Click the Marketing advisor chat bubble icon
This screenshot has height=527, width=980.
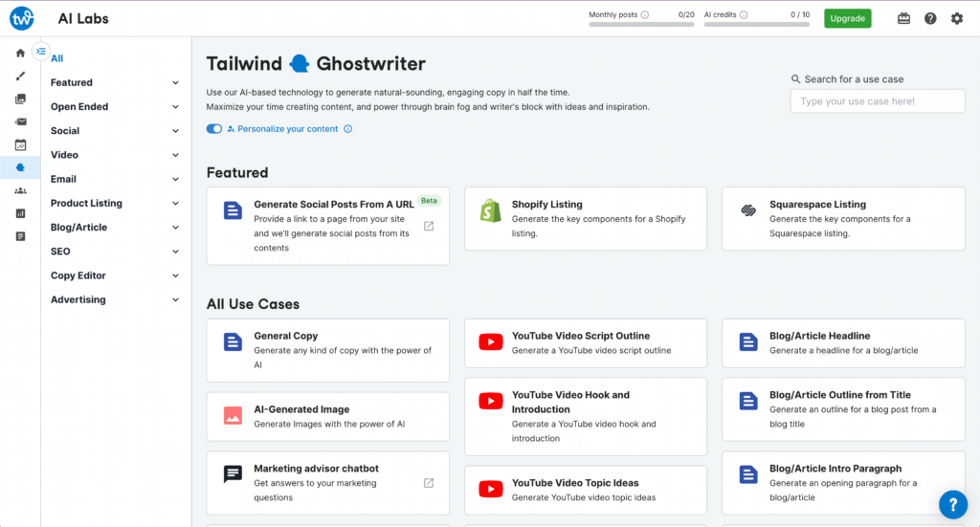pos(234,474)
